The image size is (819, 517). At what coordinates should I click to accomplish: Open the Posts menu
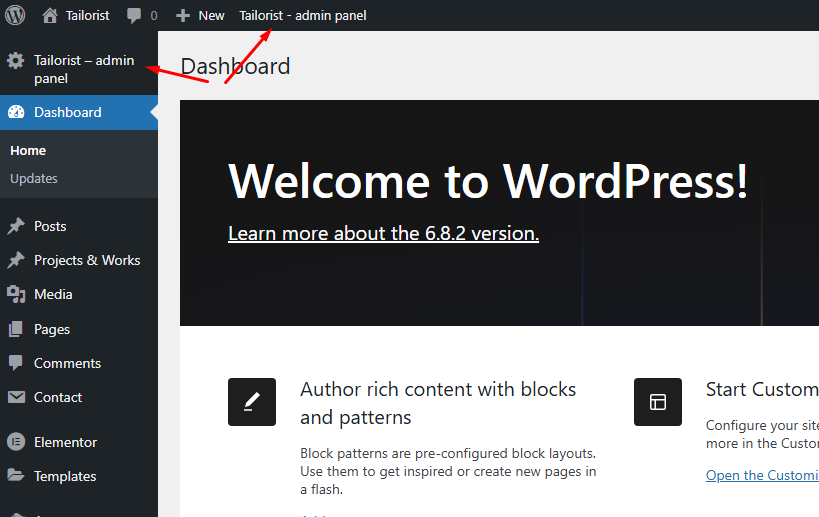(x=50, y=226)
